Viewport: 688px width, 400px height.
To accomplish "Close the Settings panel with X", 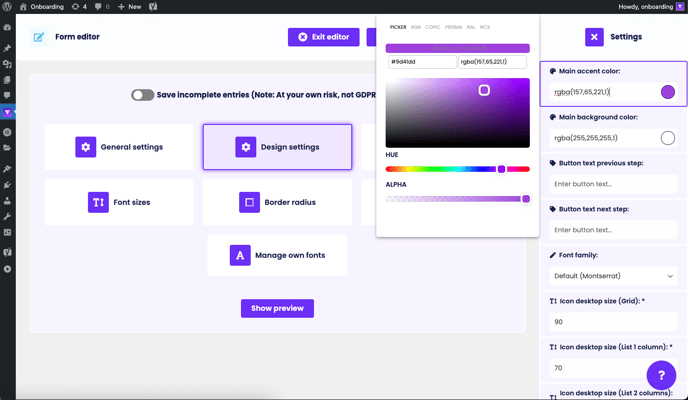I will pyautogui.click(x=594, y=37).
